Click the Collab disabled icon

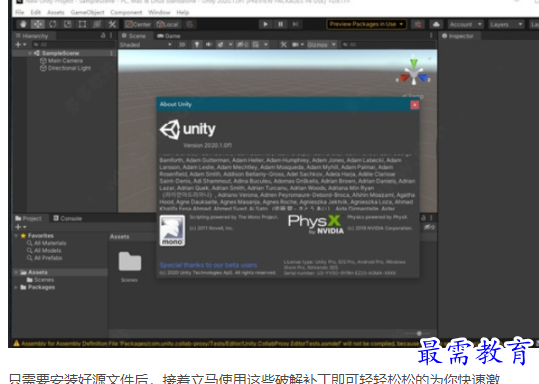click(418, 24)
